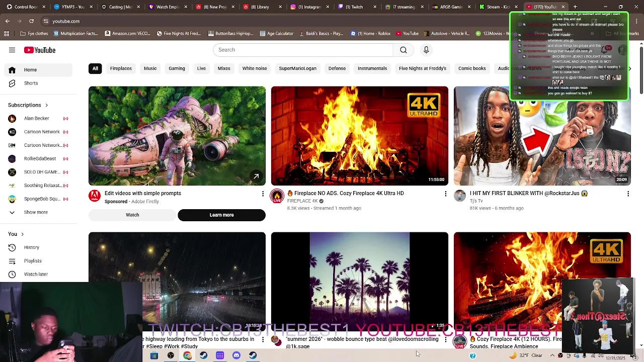644x362 pixels.
Task: Select the Live filter chip
Action: point(201,68)
